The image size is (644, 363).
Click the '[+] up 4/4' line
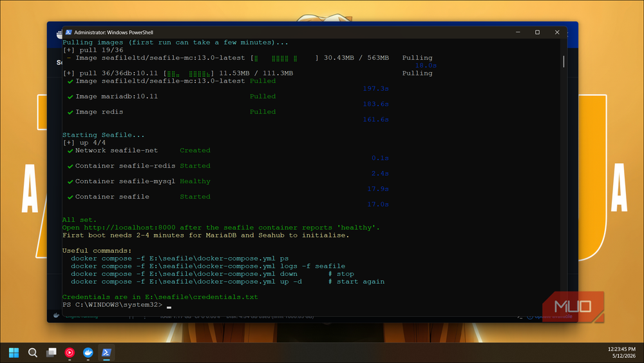click(84, 142)
